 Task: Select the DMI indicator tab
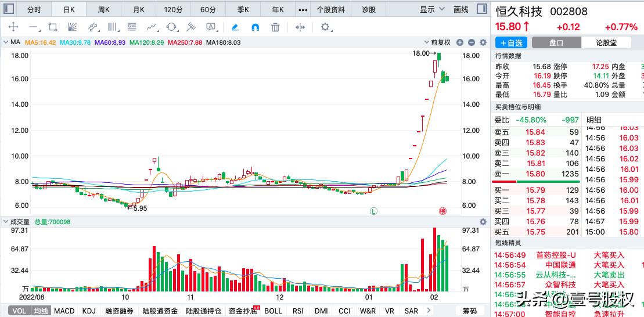(321, 311)
